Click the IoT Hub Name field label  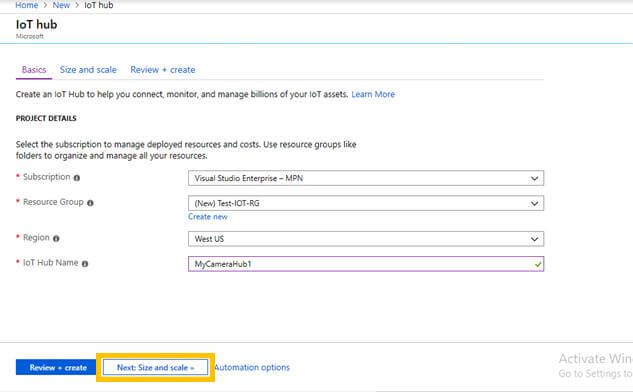50,262
